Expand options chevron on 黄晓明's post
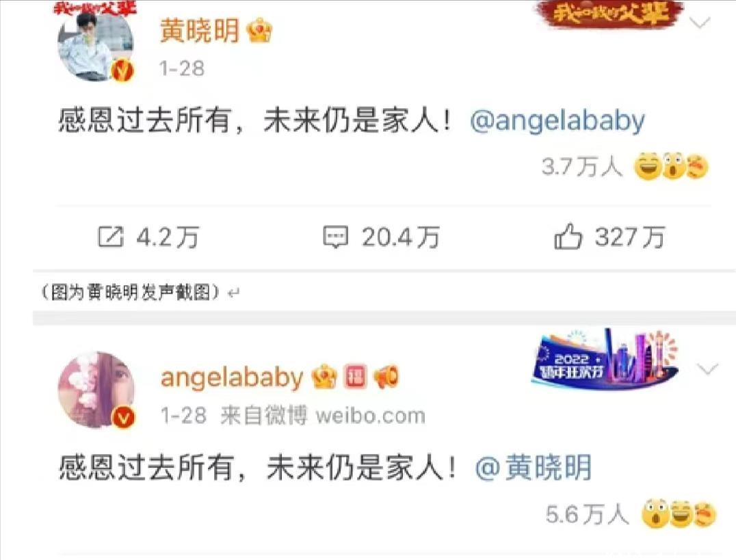Image resolution: width=736 pixels, height=560 pixels. [x=700, y=22]
